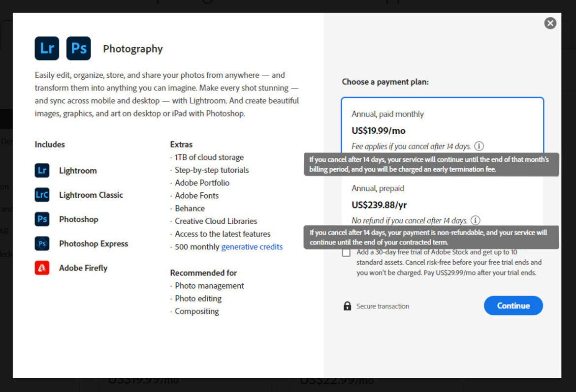
Task: Click the Lightroom icon in the Includes list
Action: 42,170
